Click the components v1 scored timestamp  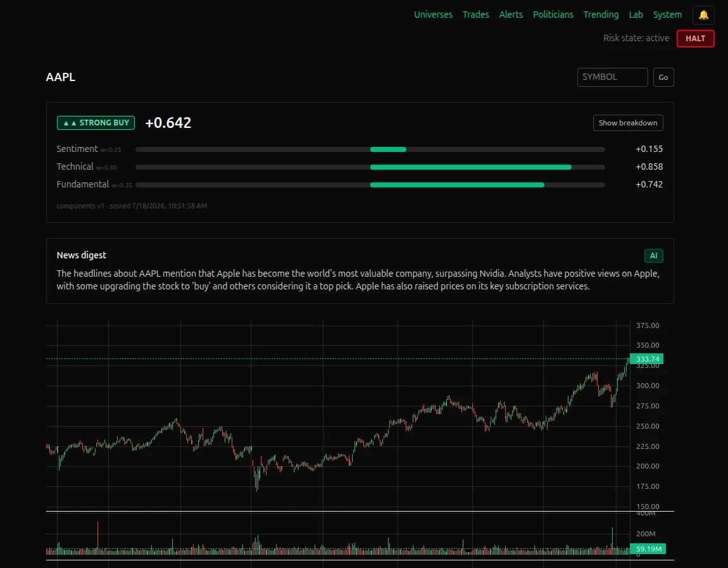[x=132, y=206]
